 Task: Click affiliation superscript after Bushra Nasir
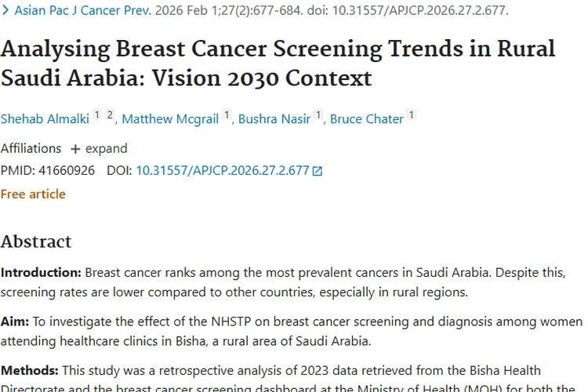(318, 116)
